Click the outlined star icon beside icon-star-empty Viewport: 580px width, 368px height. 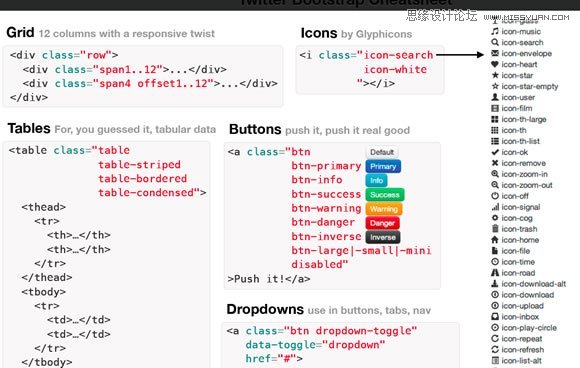point(495,86)
